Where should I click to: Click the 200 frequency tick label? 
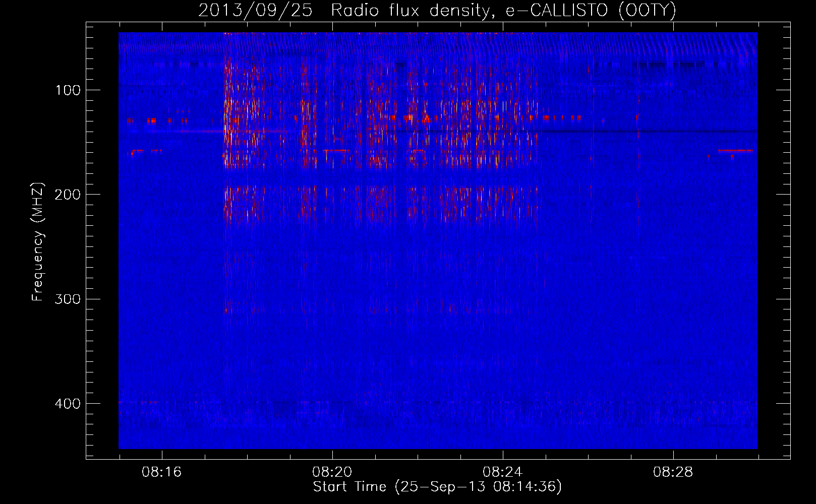[x=68, y=195]
